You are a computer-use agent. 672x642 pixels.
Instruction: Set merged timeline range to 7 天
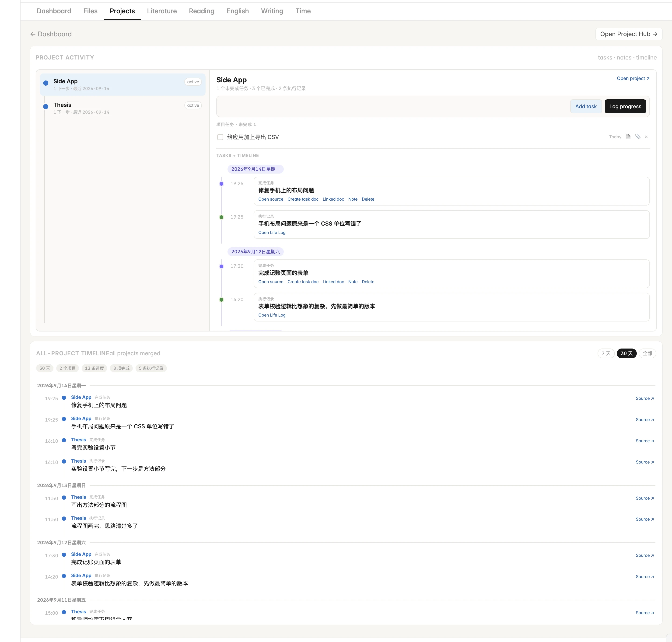605,353
